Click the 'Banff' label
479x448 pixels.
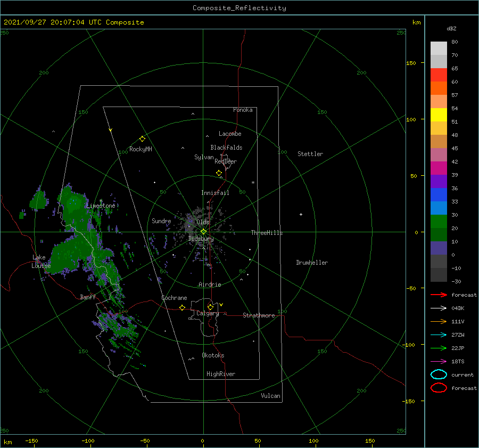pos(88,297)
